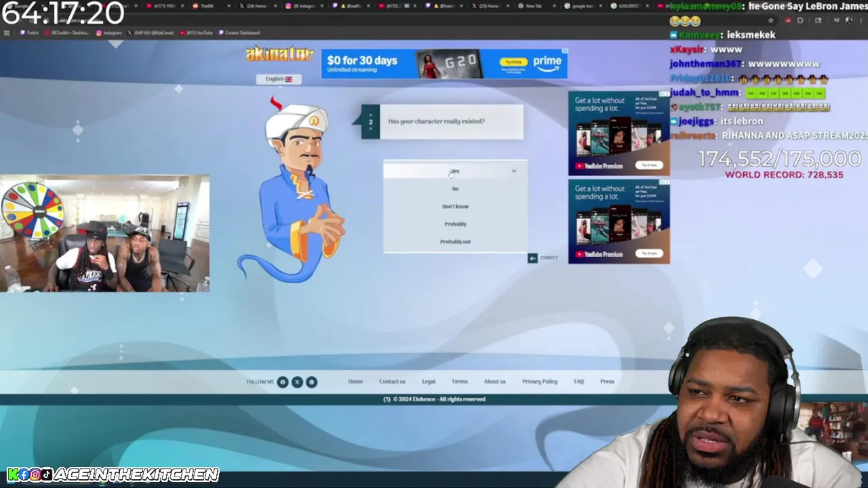Open the Creator Dashboard bookmark

tap(239, 33)
